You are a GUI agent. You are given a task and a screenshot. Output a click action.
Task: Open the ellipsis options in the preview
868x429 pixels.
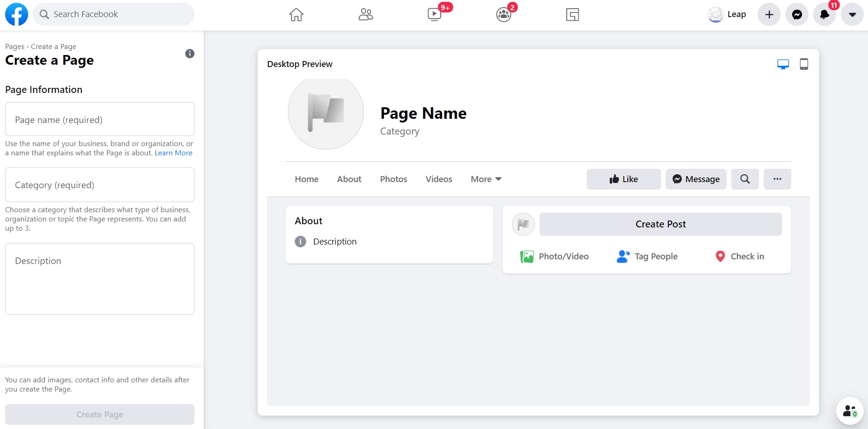(x=777, y=179)
